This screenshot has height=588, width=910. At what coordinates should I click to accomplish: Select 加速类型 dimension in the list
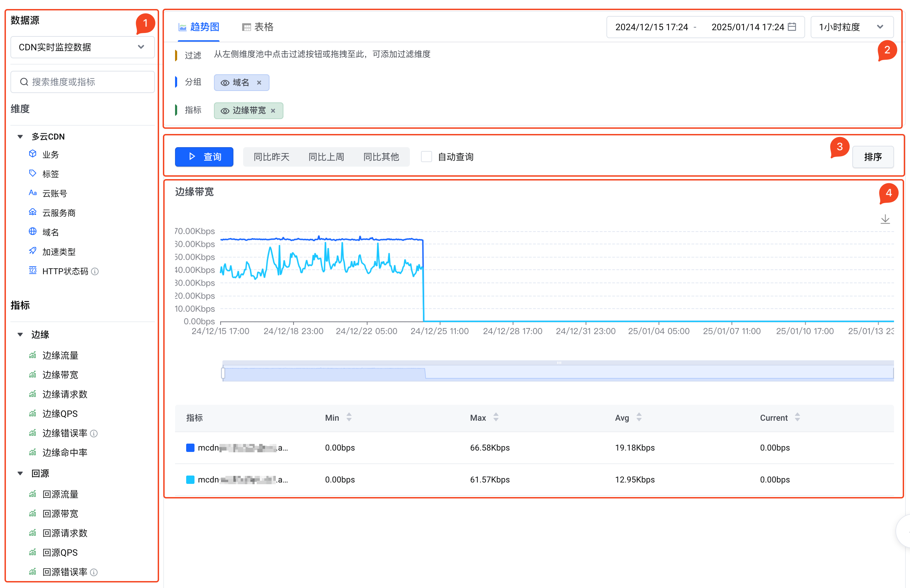(x=59, y=252)
